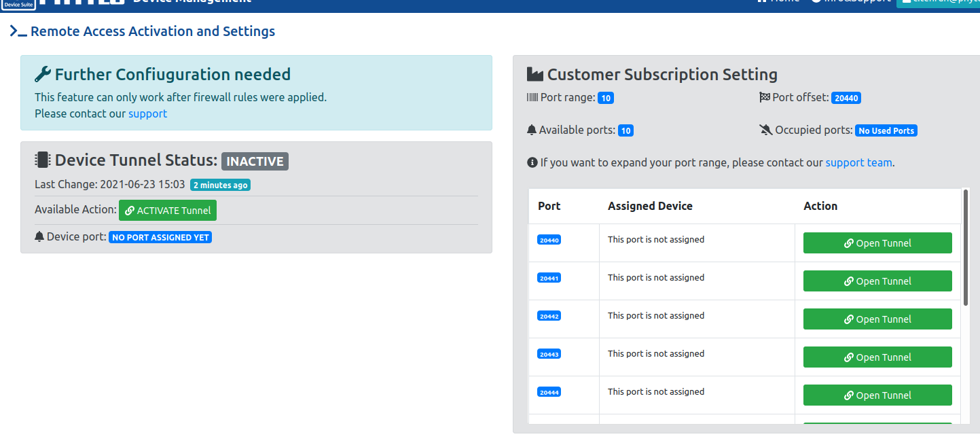
Task: Click 'This port is not assigned' for port 20441
Action: (x=656, y=277)
